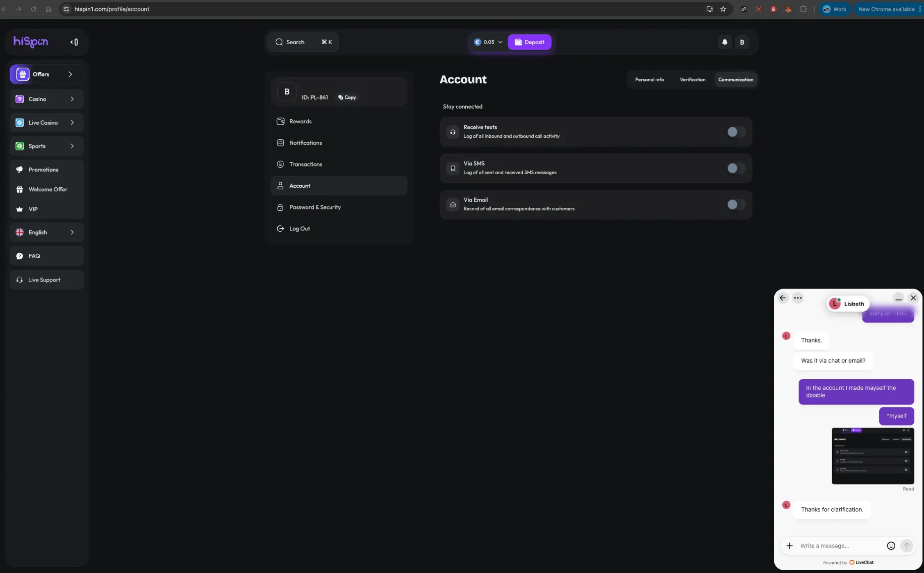Bookmark this page with the star icon
The height and width of the screenshot is (573, 924).
(723, 9)
